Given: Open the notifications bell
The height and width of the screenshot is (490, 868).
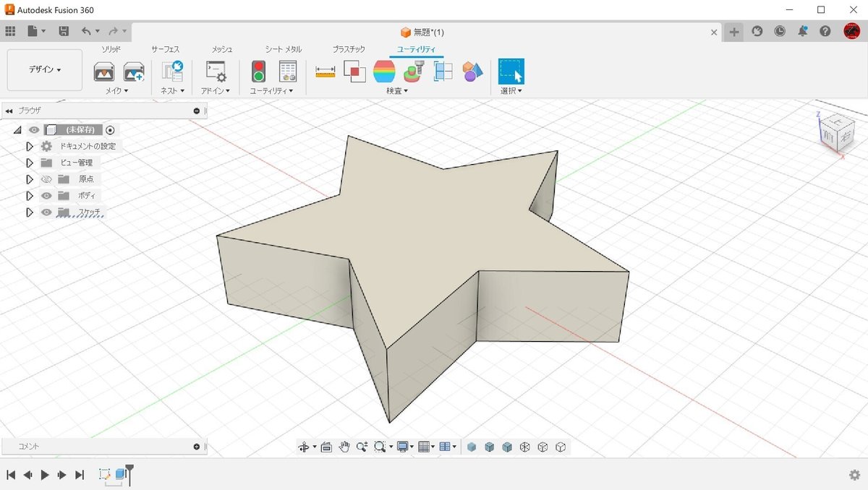Looking at the screenshot, I should [x=803, y=31].
